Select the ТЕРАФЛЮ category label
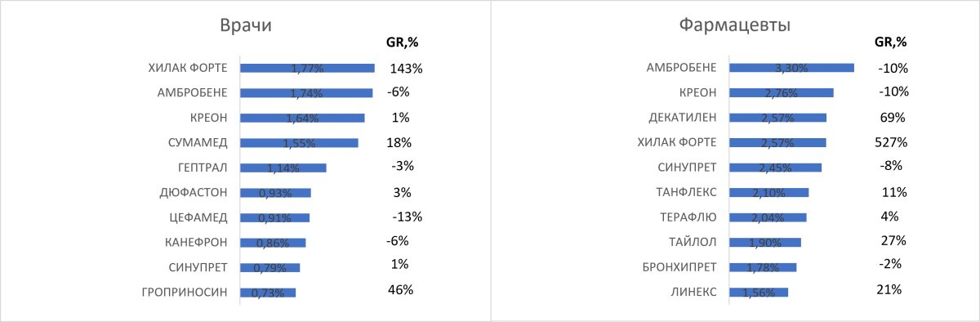The image size is (980, 322). click(x=688, y=217)
